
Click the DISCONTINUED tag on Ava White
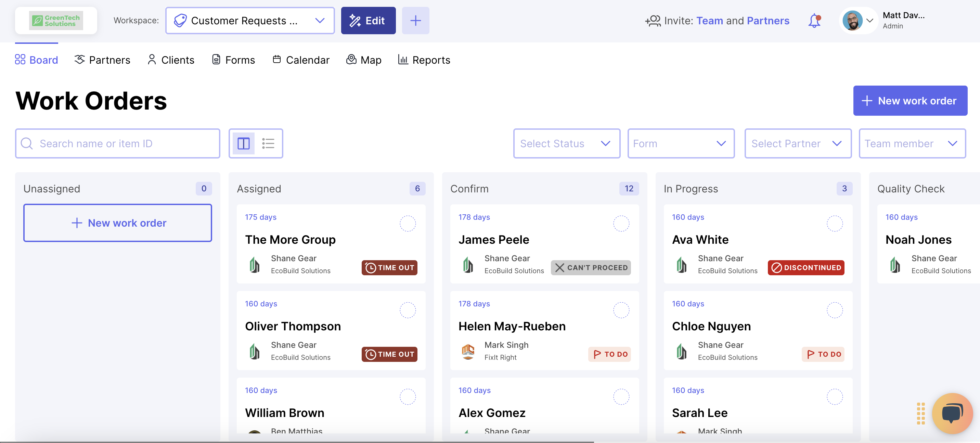tap(806, 268)
